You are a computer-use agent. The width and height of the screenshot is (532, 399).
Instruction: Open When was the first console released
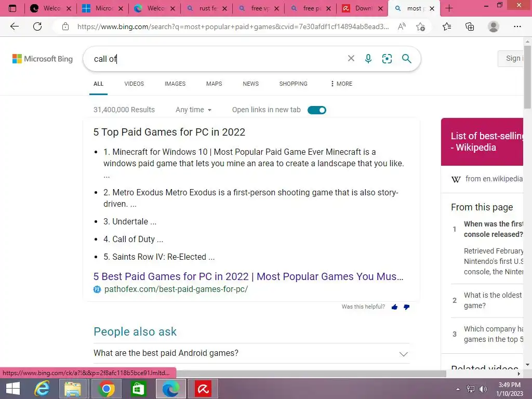click(494, 229)
